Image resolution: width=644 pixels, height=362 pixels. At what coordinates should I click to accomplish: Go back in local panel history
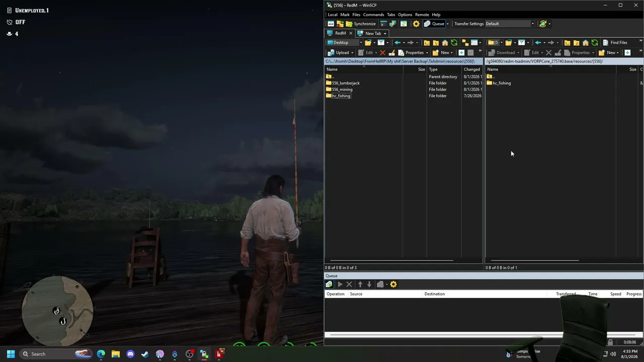pyautogui.click(x=397, y=43)
